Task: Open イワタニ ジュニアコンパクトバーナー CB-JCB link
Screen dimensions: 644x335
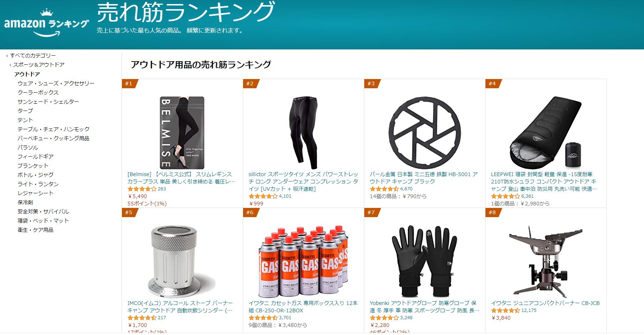Action: click(x=545, y=303)
